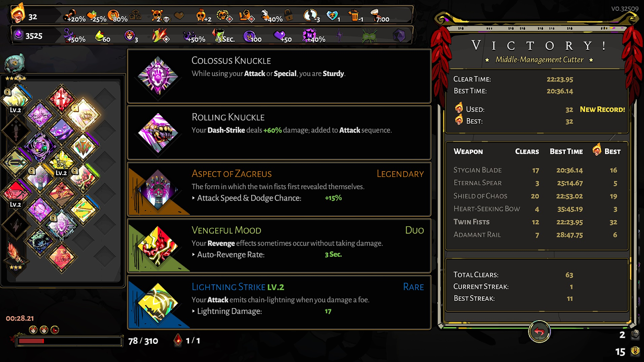Click the heat skull icon showing 32
Image resolution: width=644 pixels, height=362 pixels.
coord(17,14)
